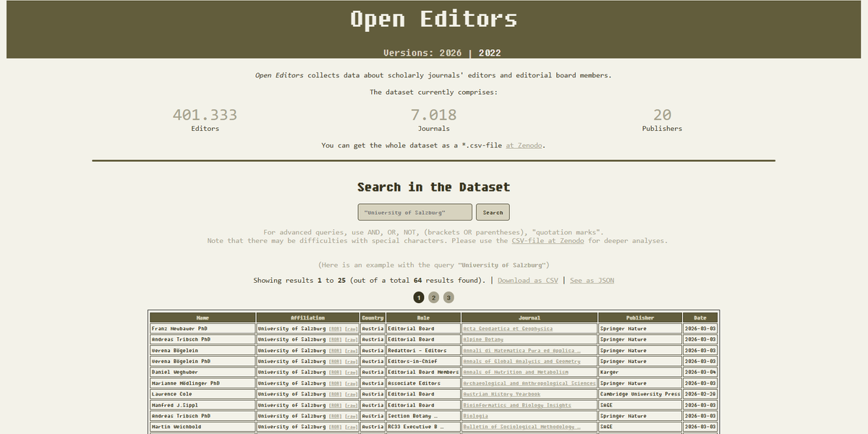Select the name 'Marianne Mödlinger PhD'

coord(185,383)
